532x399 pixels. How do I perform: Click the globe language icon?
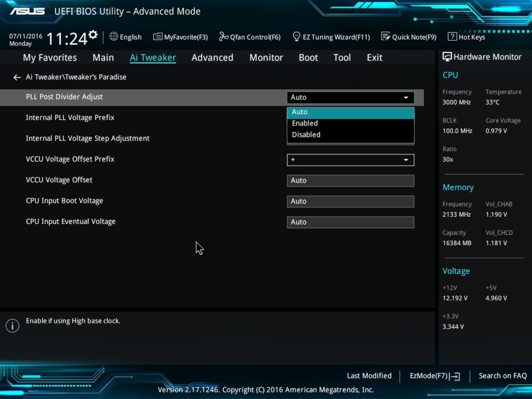[113, 37]
